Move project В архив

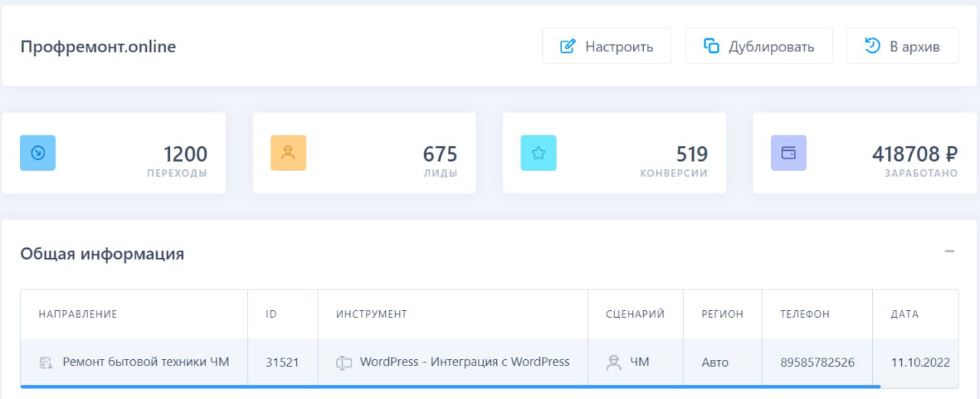coord(902,46)
